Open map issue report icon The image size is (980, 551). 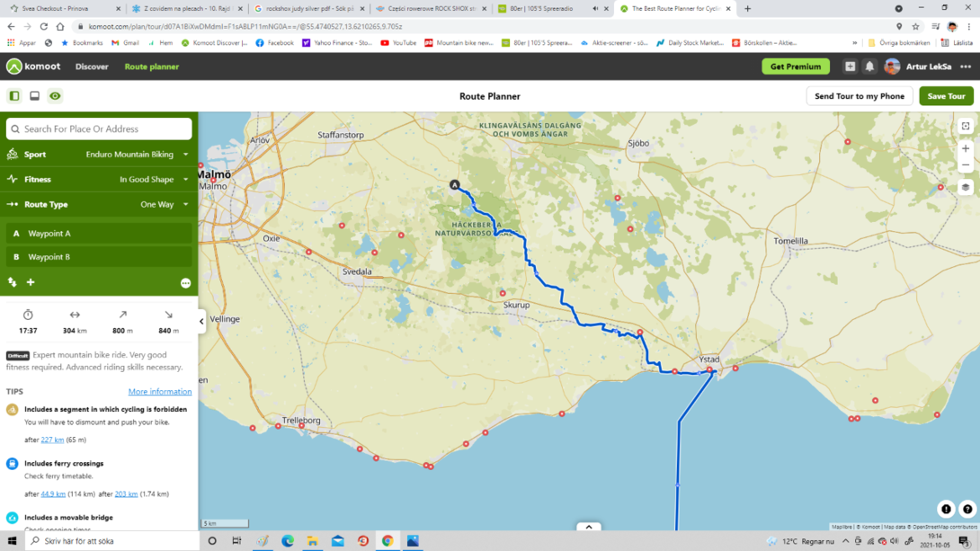(x=946, y=509)
